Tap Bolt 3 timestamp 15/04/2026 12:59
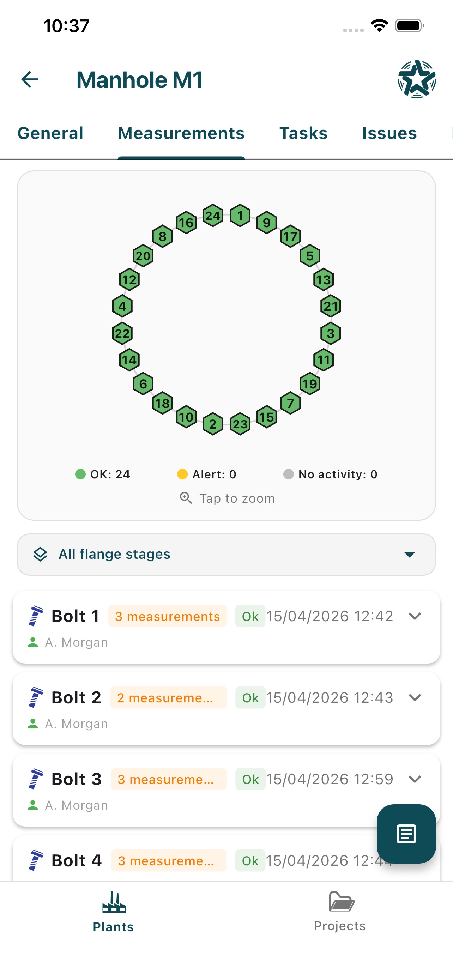This screenshot has width=453, height=980. click(330, 779)
